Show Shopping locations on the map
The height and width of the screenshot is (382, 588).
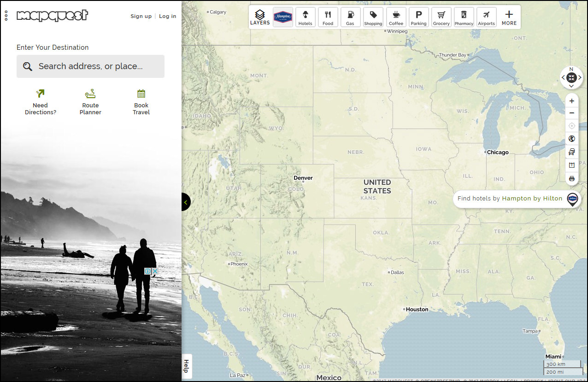click(373, 17)
